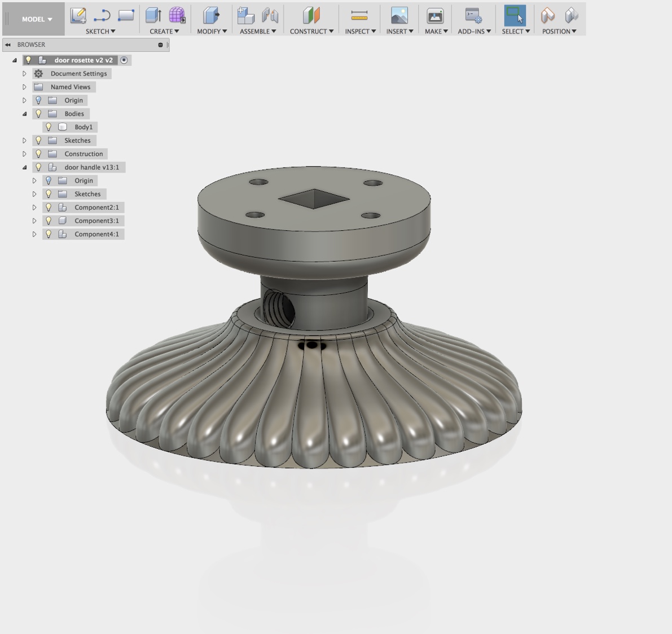
Task: Activate the Extrude tool icon
Action: click(153, 16)
